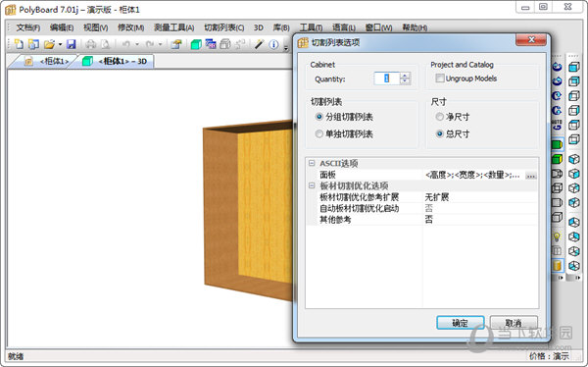Click the 取消 button
Viewport: 588px width, 367px height.
click(514, 323)
